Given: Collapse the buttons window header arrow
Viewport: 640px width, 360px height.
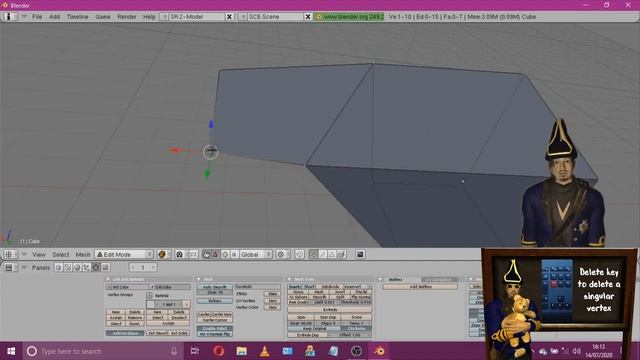Looking at the screenshot, I should pyautogui.click(x=24, y=267).
